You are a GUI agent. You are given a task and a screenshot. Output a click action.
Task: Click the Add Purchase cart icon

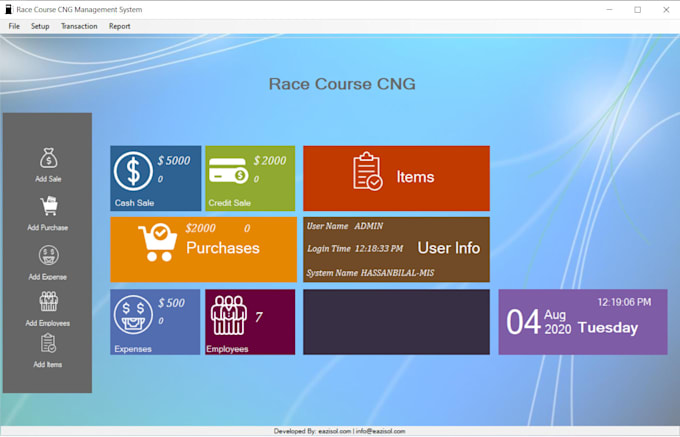[x=49, y=206]
